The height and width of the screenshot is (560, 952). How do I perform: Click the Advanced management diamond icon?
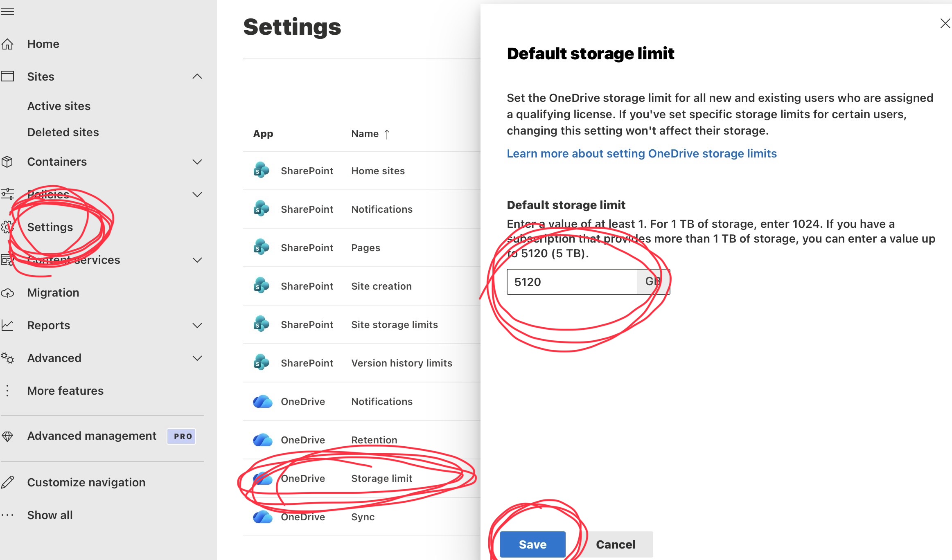point(8,436)
